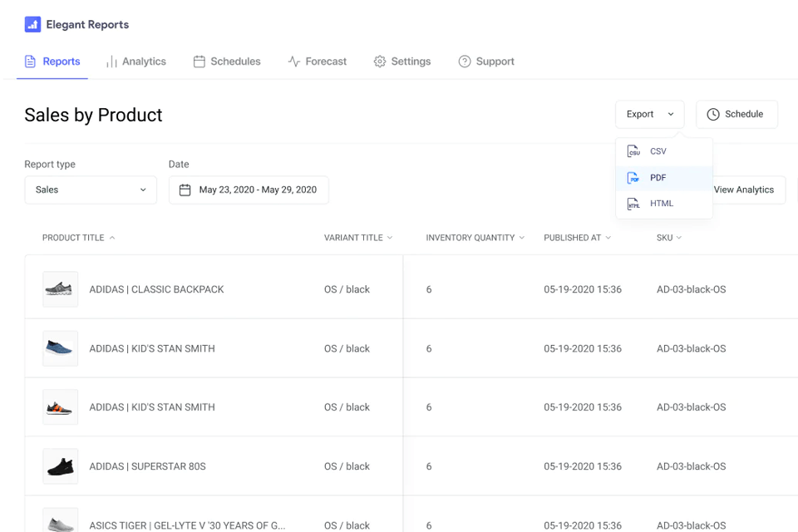The height and width of the screenshot is (532, 798).
Task: Open Published At column chevron
Action: click(608, 238)
